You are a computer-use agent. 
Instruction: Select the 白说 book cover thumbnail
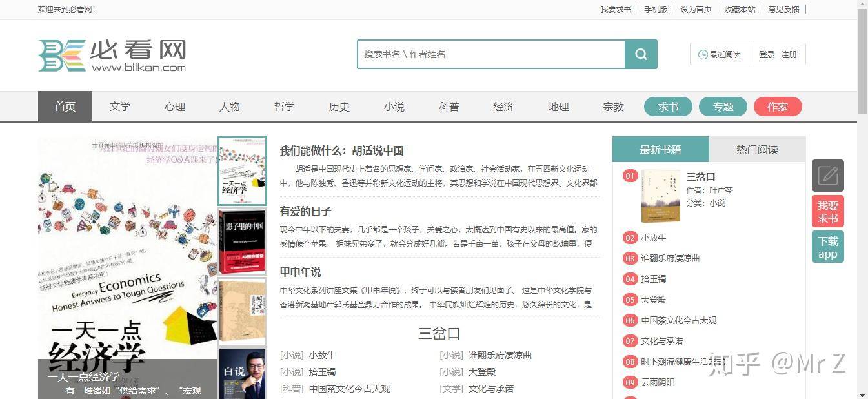pos(242,374)
